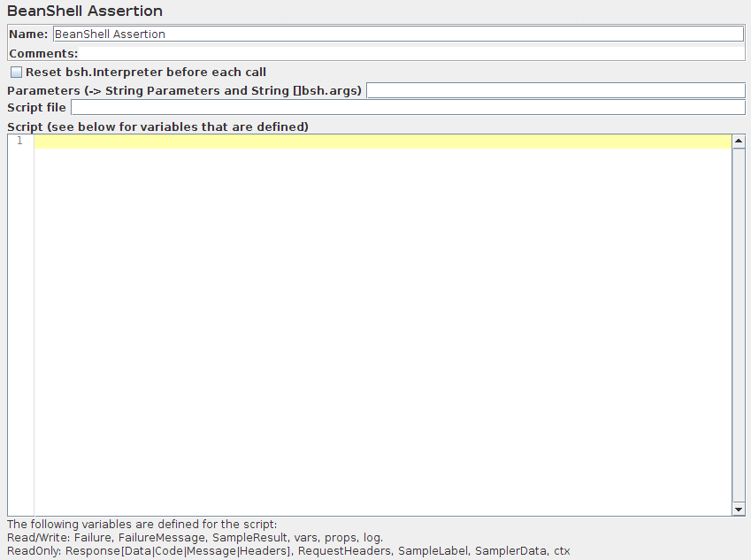Click the Failure variable link
751x560 pixels.
point(93,537)
